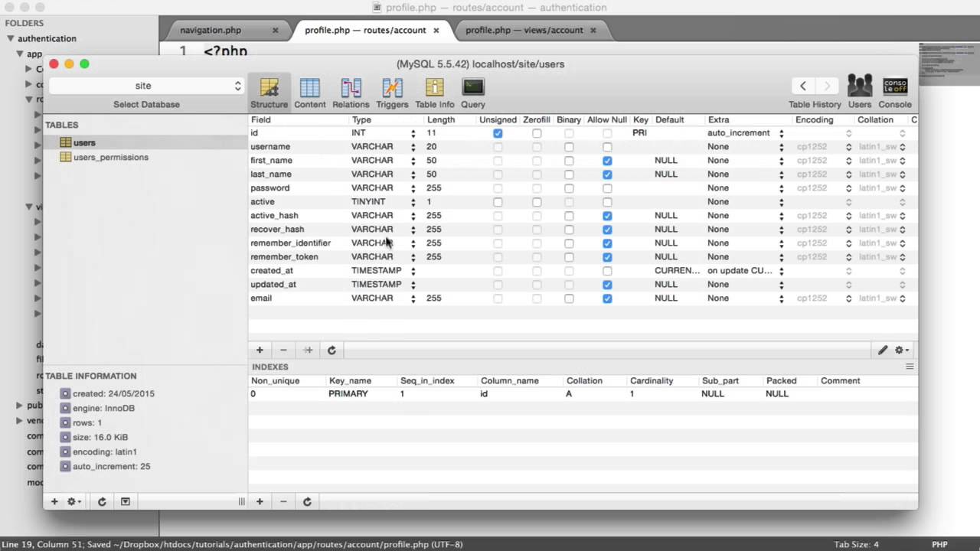Image resolution: width=980 pixels, height=551 pixels.
Task: Toggle the table information pane
Action: [126, 501]
